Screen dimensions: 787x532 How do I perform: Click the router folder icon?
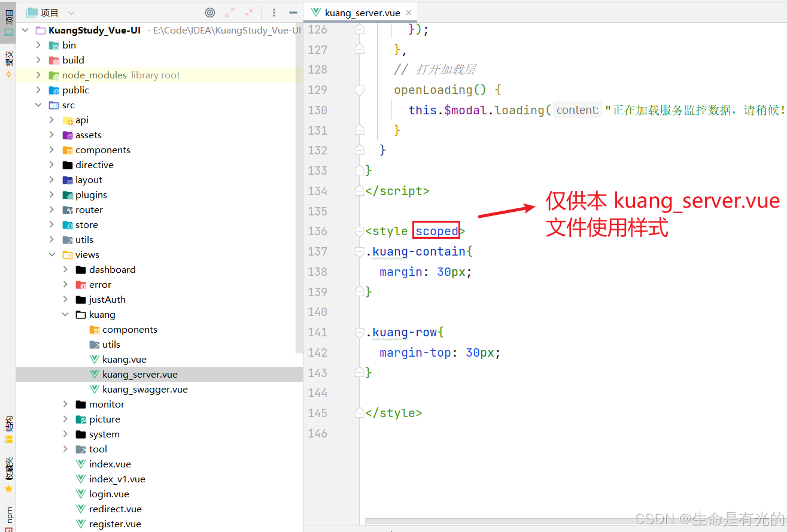pos(68,210)
